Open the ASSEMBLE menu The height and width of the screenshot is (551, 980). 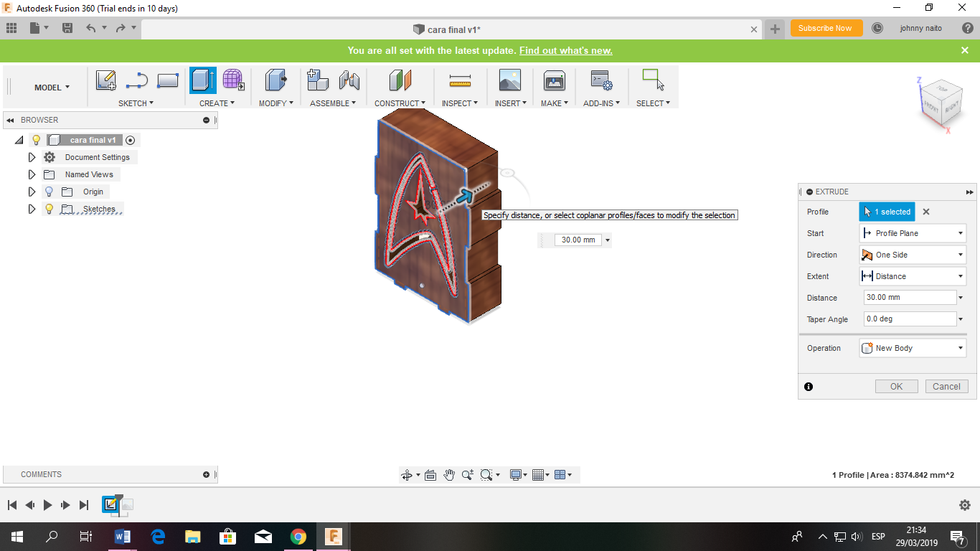(333, 103)
